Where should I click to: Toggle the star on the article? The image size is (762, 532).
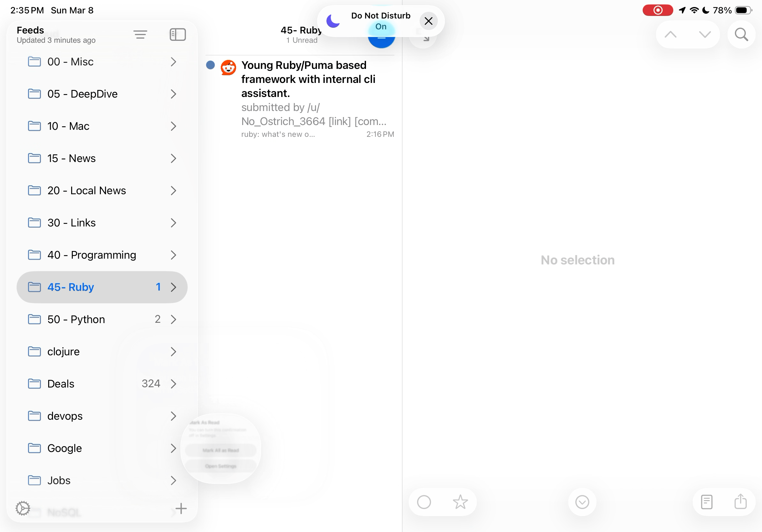coord(460,502)
